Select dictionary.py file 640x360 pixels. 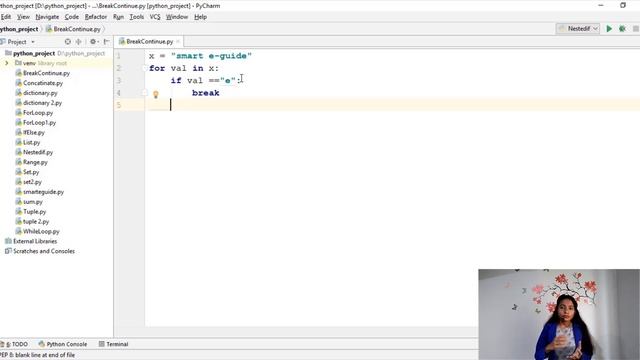tap(40, 93)
